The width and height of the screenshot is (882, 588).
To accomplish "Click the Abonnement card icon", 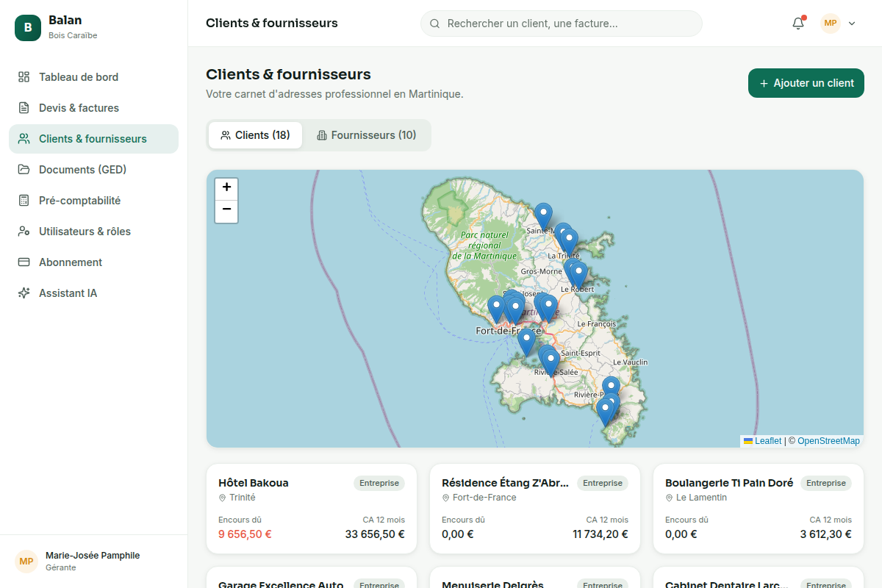I will tap(24, 262).
